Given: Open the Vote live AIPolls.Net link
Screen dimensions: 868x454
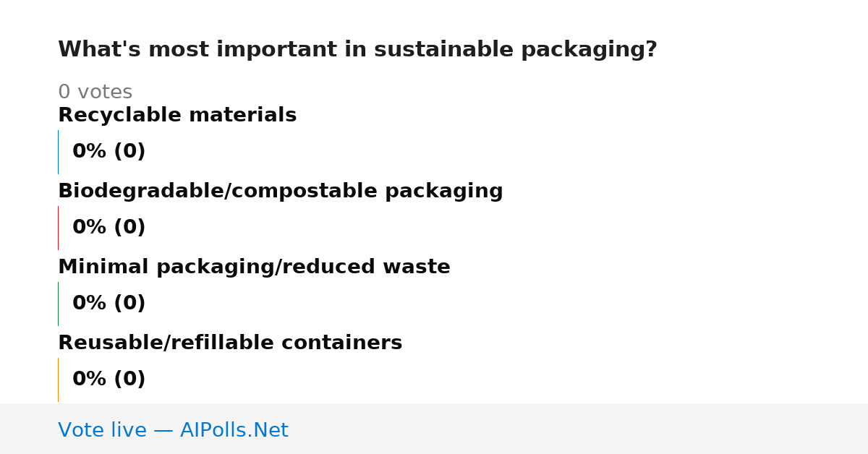Looking at the screenshot, I should tap(173, 431).
